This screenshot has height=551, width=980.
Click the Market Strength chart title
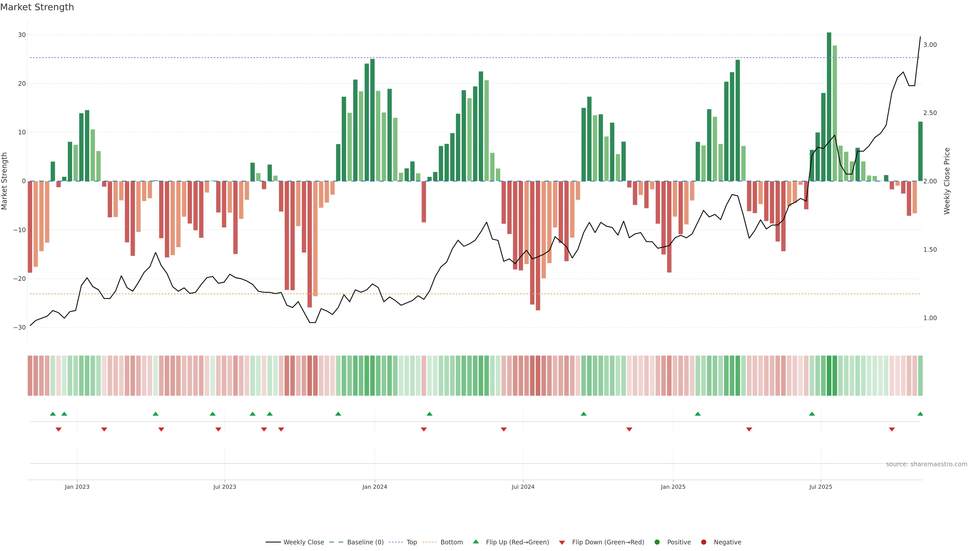37,7
